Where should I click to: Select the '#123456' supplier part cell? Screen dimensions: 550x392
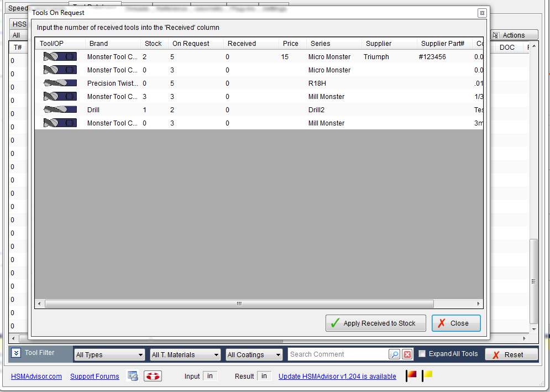444,57
